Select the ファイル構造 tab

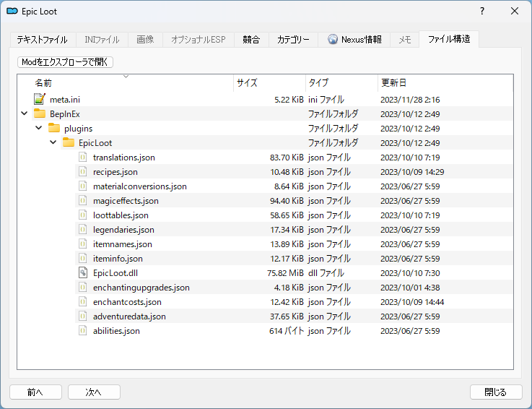(449, 39)
